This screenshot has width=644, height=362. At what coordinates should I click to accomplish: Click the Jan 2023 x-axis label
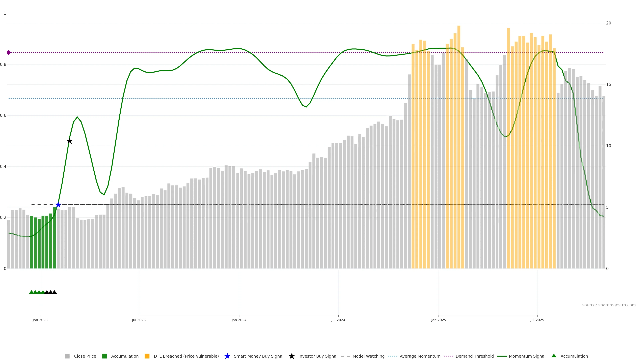(40, 320)
